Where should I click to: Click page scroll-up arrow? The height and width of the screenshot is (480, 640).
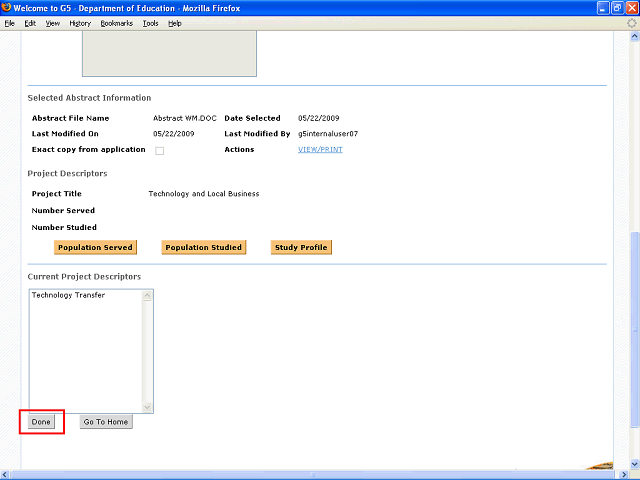[x=634, y=36]
